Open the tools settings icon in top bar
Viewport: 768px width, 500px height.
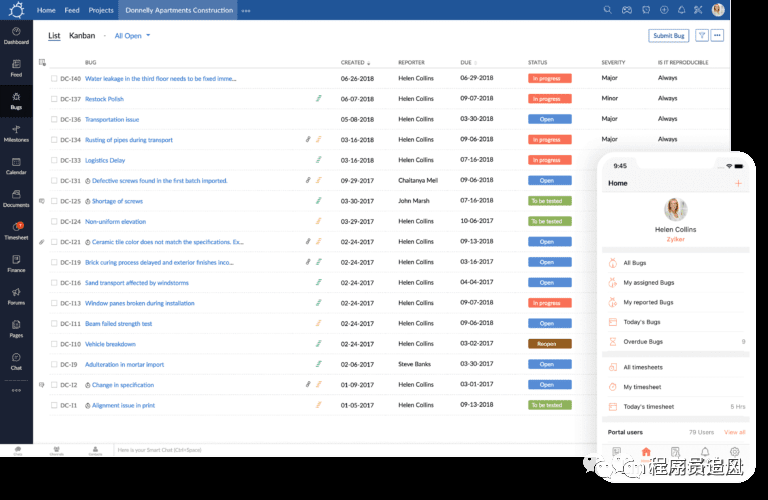[698, 10]
